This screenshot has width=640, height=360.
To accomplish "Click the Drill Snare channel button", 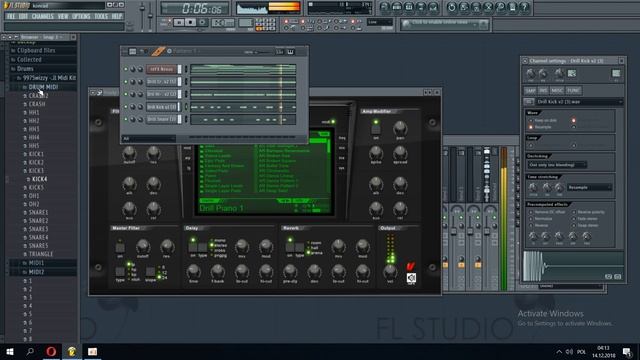I will 162,120.
